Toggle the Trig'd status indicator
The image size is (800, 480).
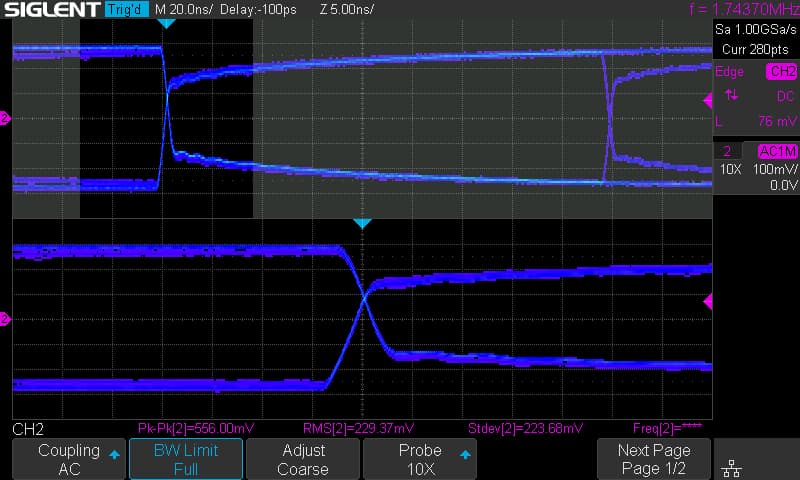pos(125,9)
